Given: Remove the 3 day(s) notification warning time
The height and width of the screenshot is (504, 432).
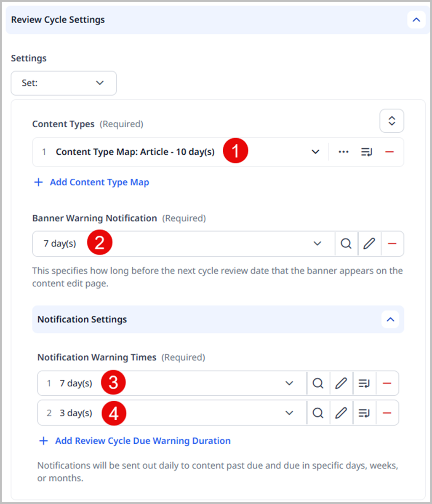Looking at the screenshot, I should click(387, 413).
